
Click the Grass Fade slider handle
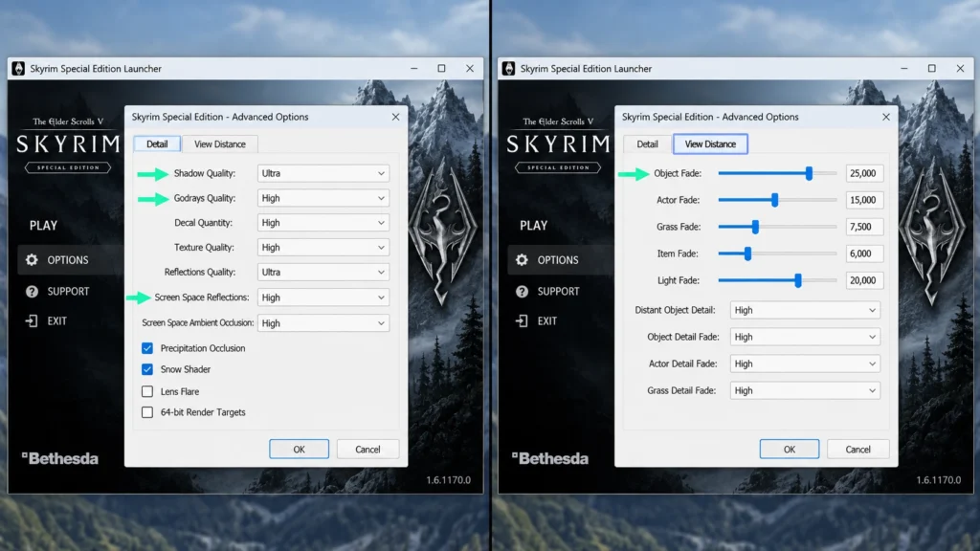click(x=755, y=227)
